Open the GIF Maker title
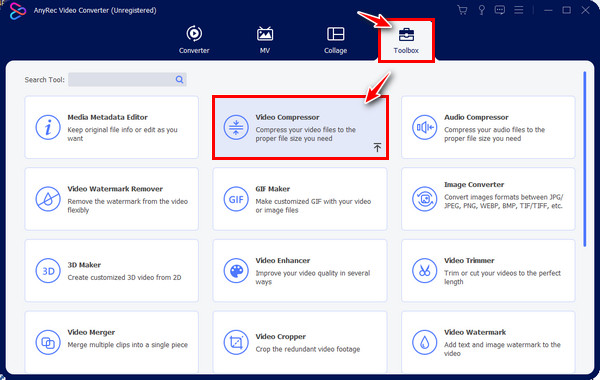600x380 pixels. pyautogui.click(x=272, y=189)
